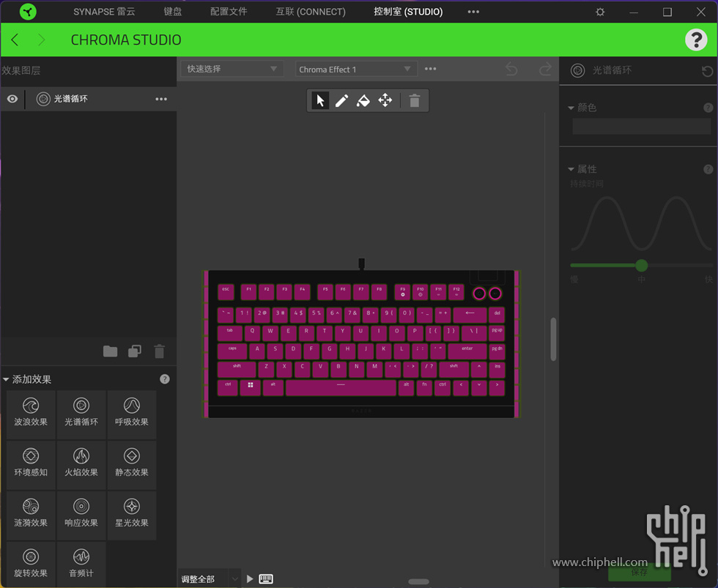Image resolution: width=718 pixels, height=588 pixels.
Task: Add the 波浪效果 wave effect
Action: [x=31, y=414]
